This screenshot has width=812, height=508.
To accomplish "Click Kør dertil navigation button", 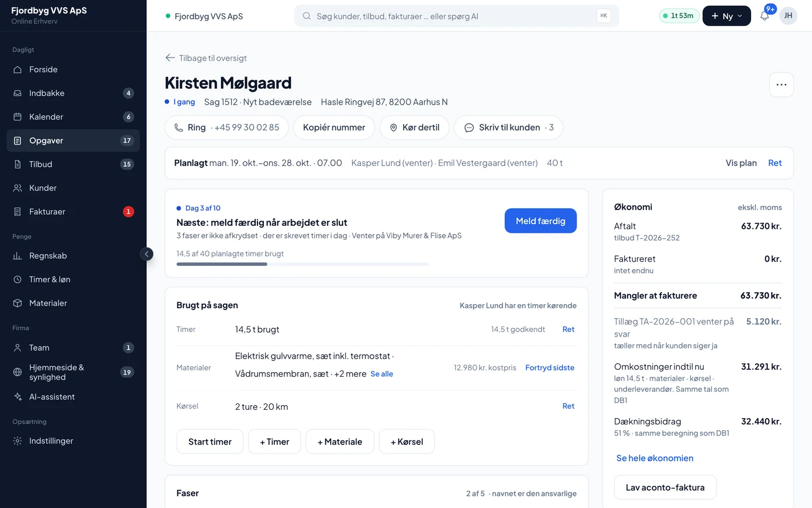I will [x=414, y=128].
